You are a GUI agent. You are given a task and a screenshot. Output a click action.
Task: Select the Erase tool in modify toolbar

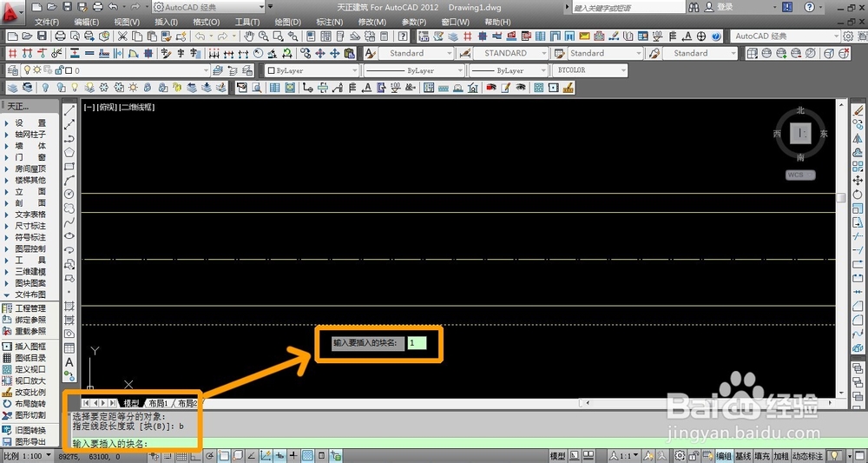click(858, 110)
